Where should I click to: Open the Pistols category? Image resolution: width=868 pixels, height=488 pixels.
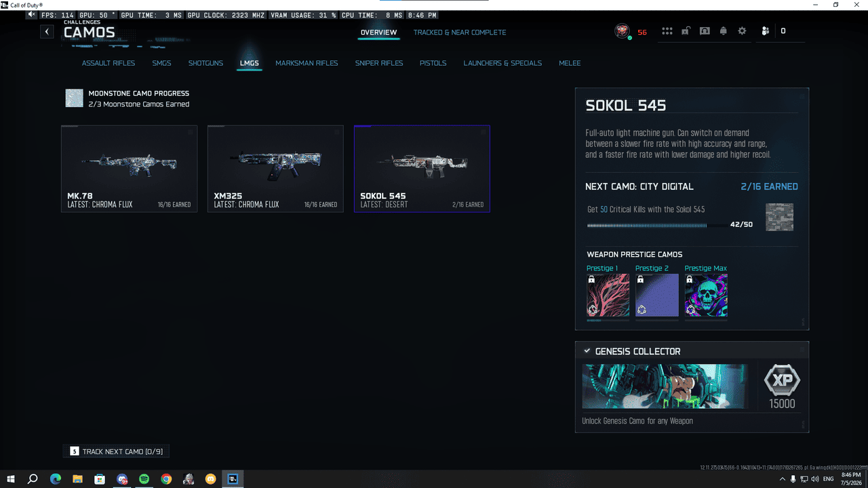pos(433,63)
